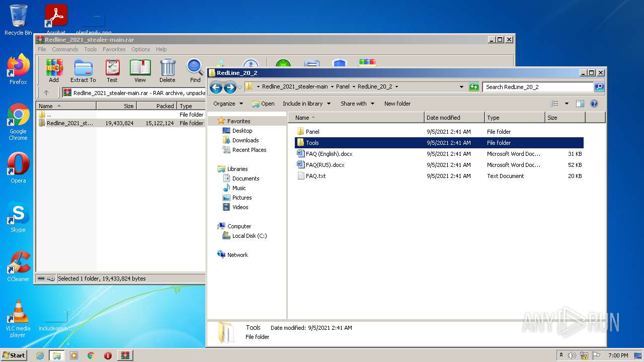644x362 pixels.
Task: Open the Tools menu in WinRAR
Action: coord(91,49)
